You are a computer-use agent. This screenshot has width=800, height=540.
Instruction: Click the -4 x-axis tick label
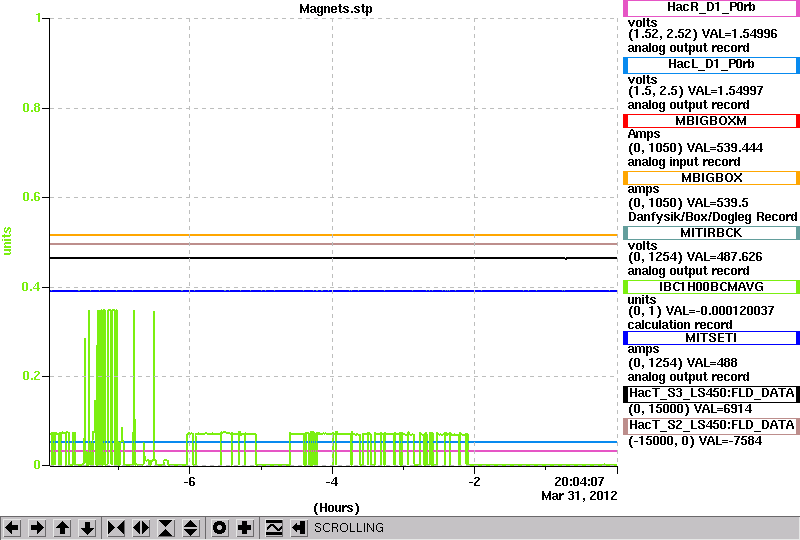[x=332, y=482]
